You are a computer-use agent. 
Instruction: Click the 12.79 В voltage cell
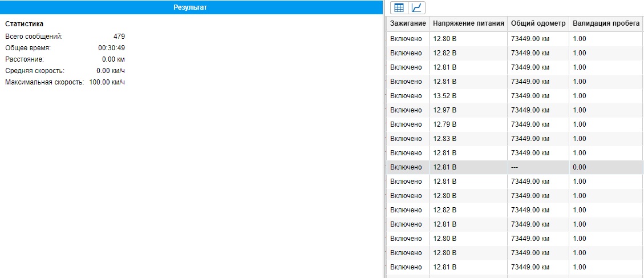click(445, 124)
